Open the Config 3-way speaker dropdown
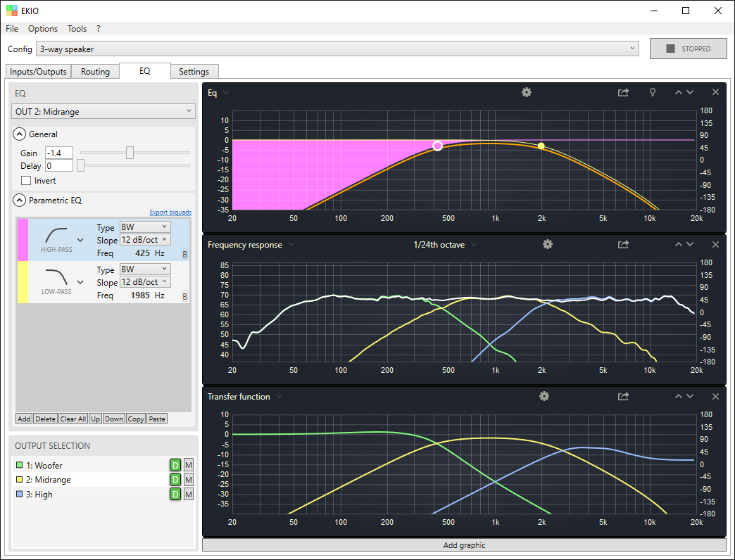The width and height of the screenshot is (735, 560). tap(337, 49)
